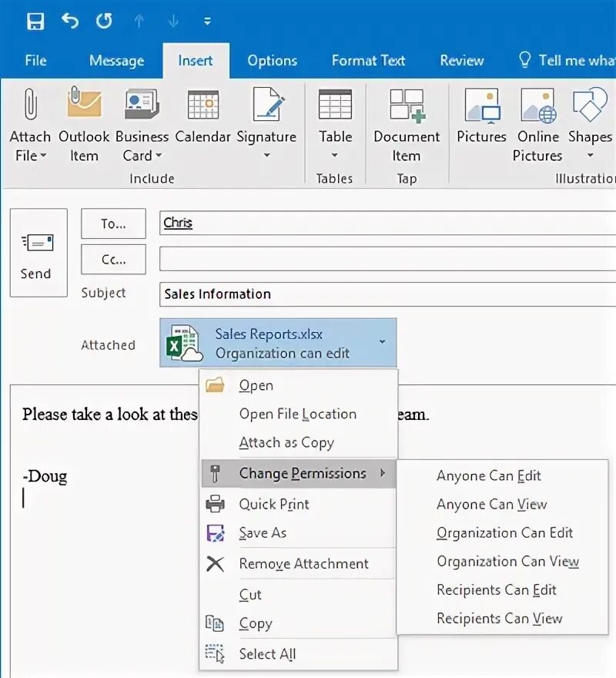Click the Business Card icon

point(142,104)
